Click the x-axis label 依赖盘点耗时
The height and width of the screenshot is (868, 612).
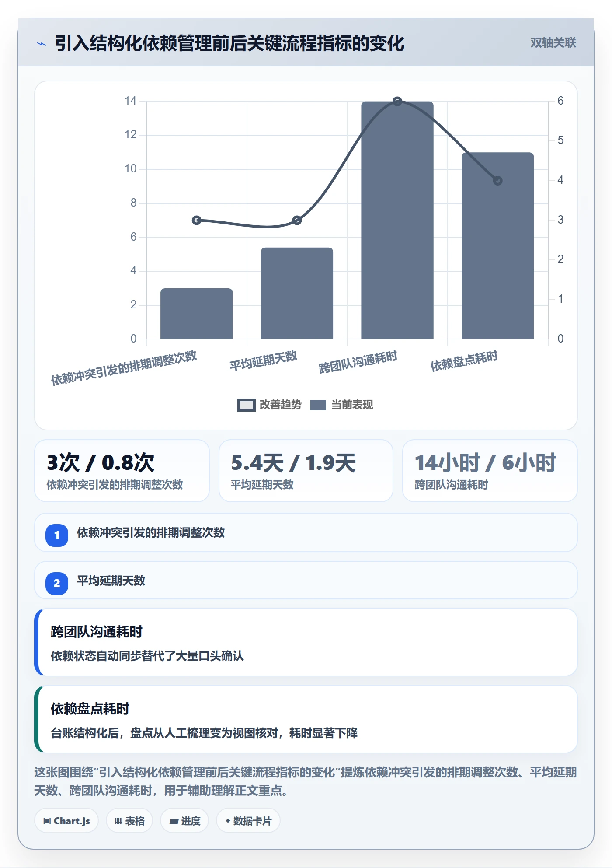464,361
